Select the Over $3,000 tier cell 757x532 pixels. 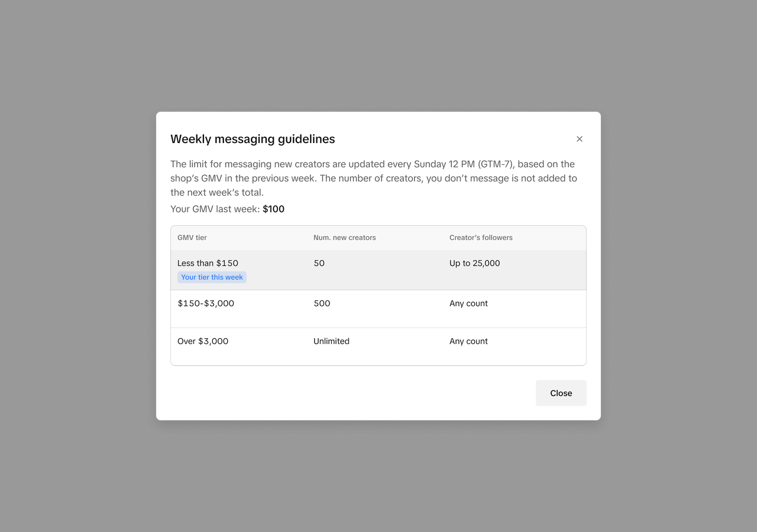(x=203, y=341)
